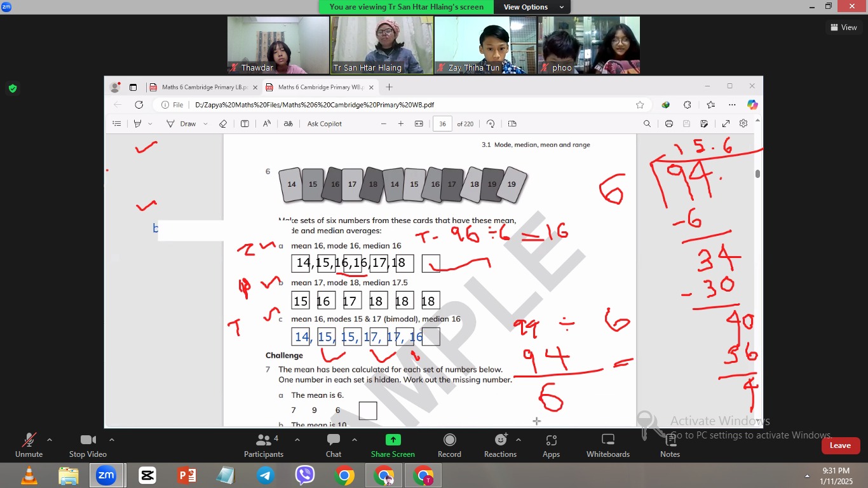Open Apps in Zoom toolbar
The width and height of the screenshot is (868, 488).
click(x=551, y=445)
